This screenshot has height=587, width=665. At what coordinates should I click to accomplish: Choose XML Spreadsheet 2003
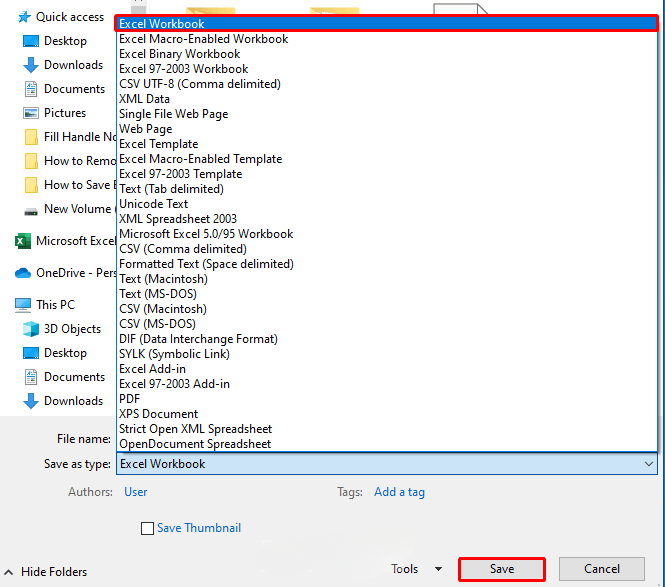pos(386,219)
